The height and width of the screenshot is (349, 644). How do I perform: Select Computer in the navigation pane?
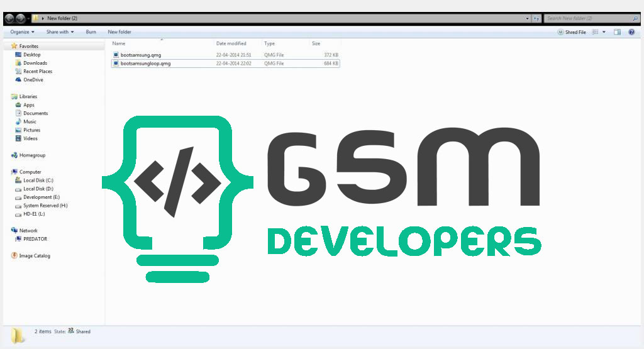30,172
